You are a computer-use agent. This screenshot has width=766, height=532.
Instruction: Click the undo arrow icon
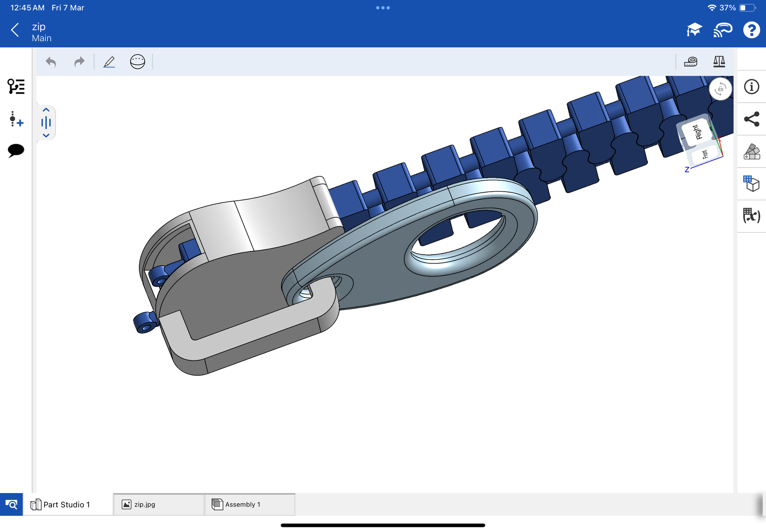[51, 62]
